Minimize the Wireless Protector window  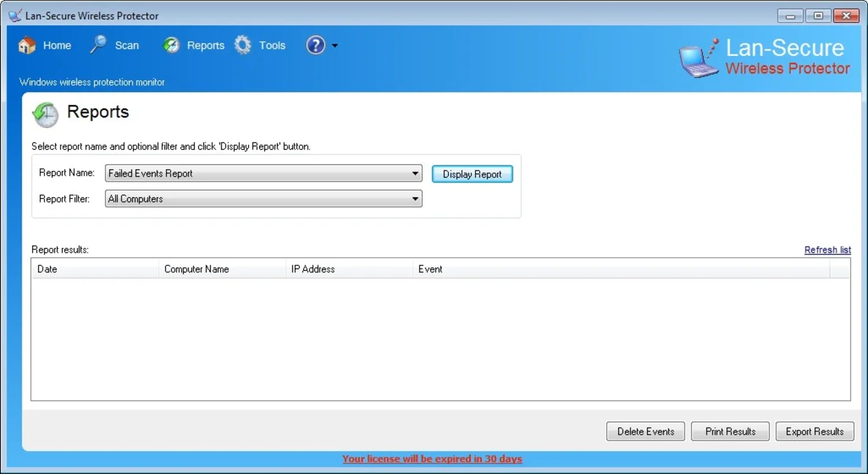(x=790, y=16)
